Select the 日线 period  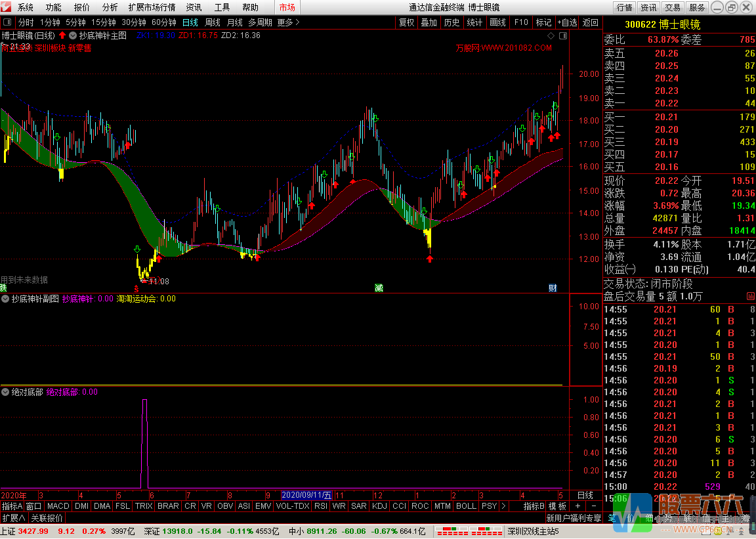[190, 23]
